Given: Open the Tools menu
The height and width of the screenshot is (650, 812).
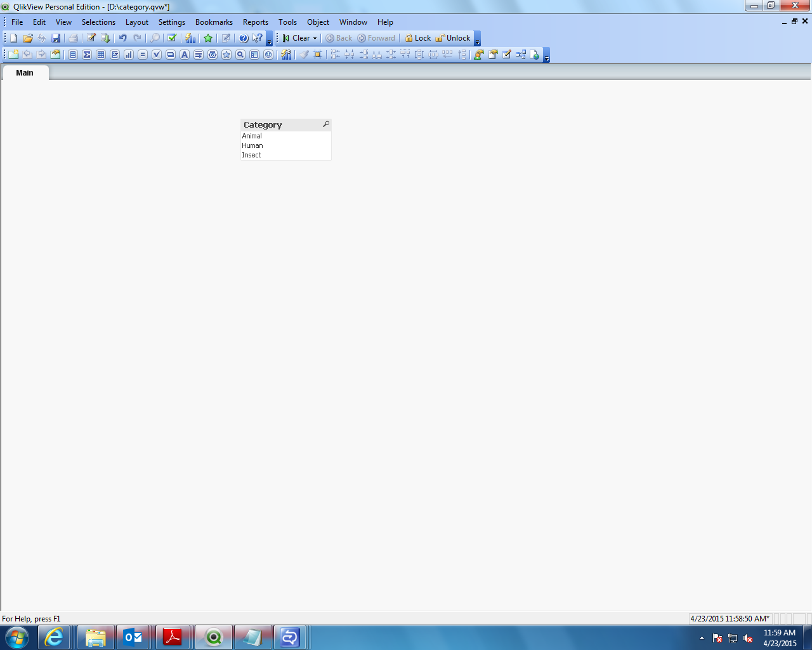Looking at the screenshot, I should pos(287,22).
